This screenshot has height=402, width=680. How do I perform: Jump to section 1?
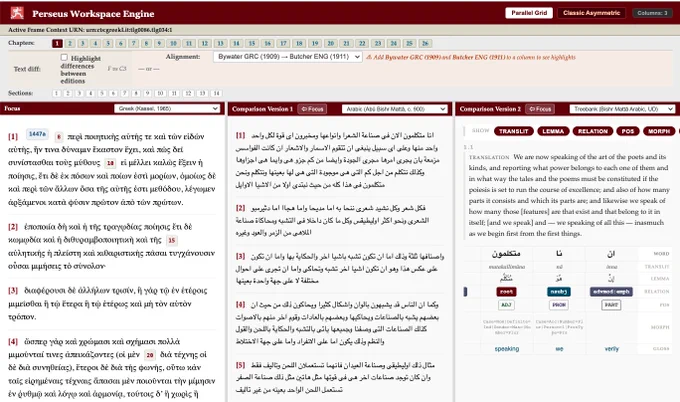(56, 93)
